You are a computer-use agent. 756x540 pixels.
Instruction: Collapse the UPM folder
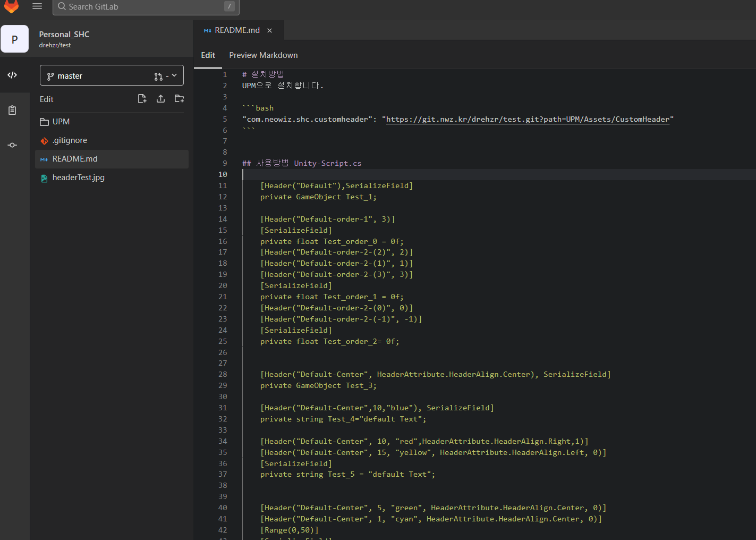click(60, 121)
